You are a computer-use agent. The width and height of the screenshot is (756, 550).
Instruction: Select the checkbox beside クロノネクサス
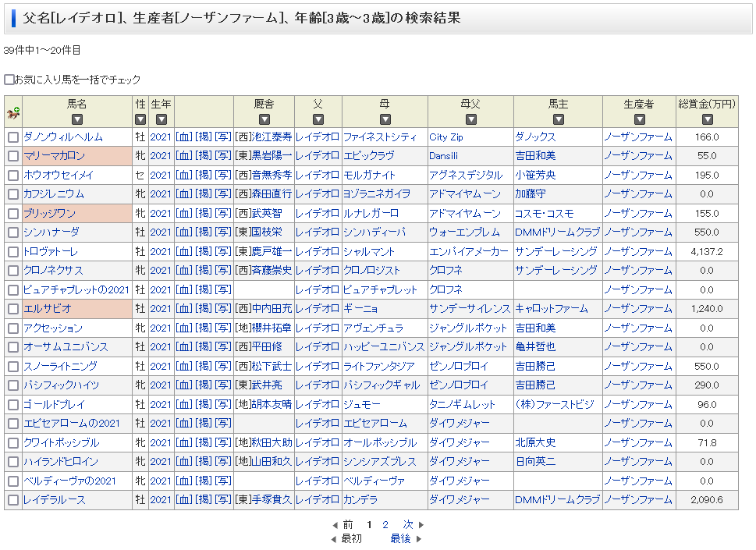tap(13, 271)
